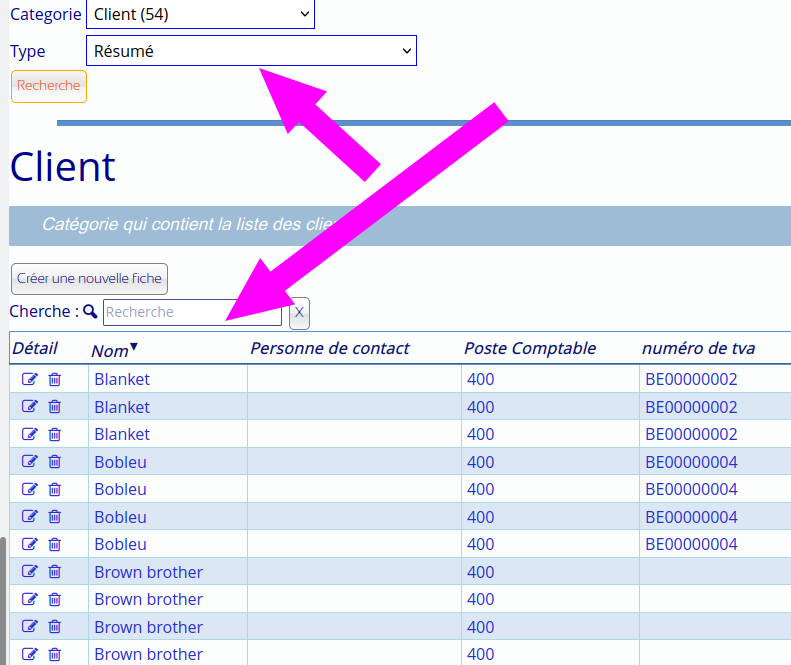Image resolution: width=791 pixels, height=665 pixels.
Task: Open the first Brown brother name link
Action: click(x=148, y=572)
